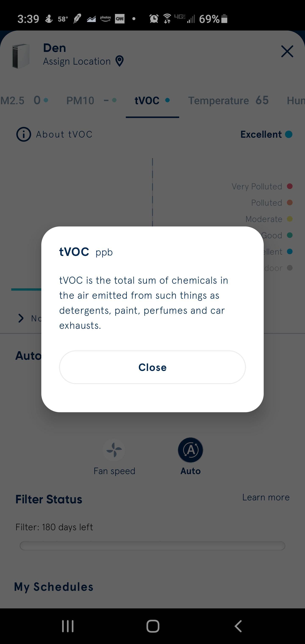Tap the Assign Location text

(x=77, y=61)
